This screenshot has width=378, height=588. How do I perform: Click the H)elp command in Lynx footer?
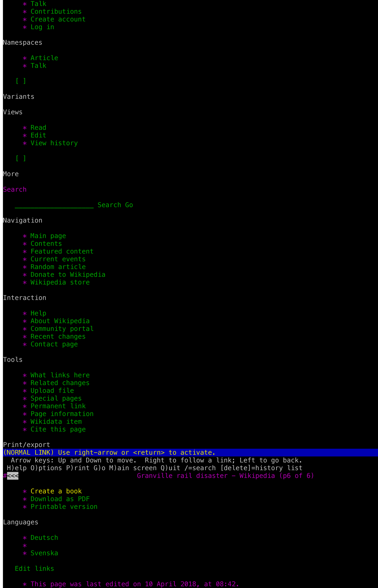coord(17,468)
